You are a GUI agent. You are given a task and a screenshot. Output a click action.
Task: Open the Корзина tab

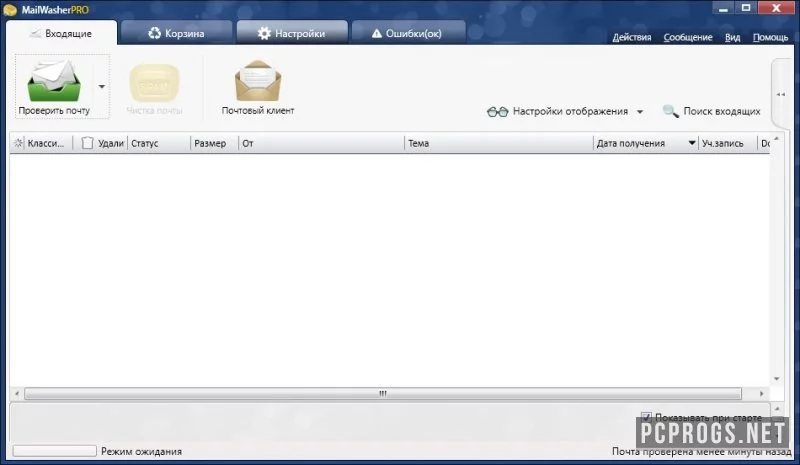177,33
